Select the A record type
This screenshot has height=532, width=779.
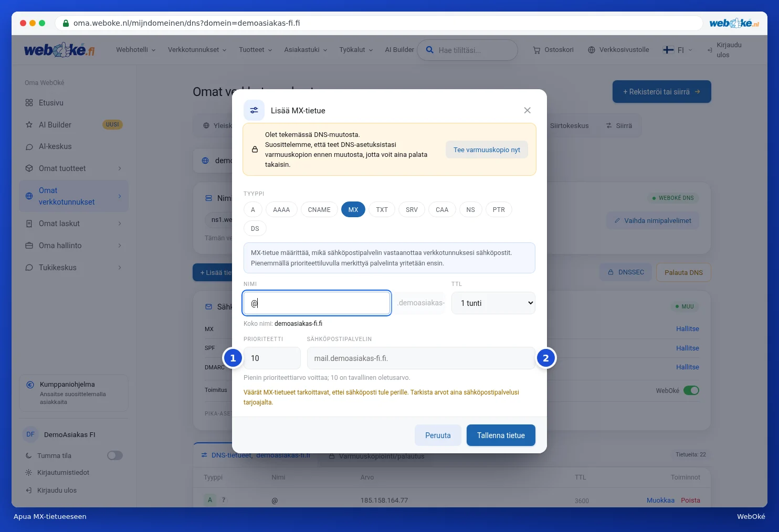[253, 210]
